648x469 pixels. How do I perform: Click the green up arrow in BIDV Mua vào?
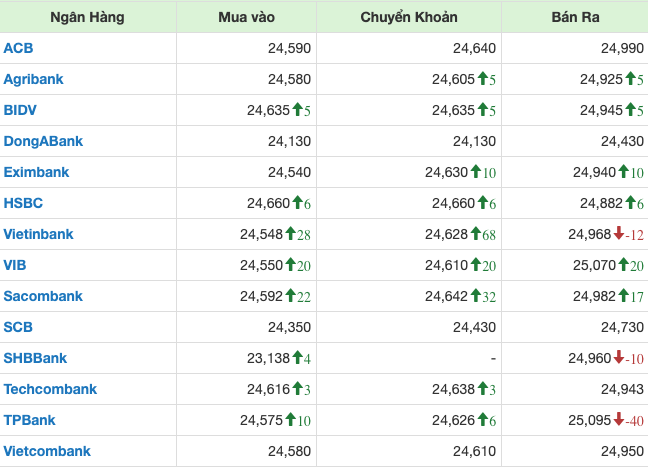click(x=298, y=110)
